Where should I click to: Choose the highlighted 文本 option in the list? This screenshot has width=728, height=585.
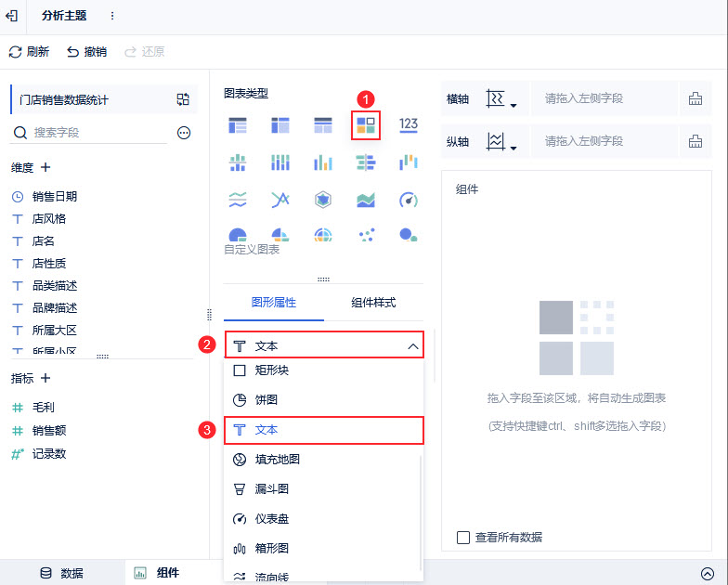point(324,431)
